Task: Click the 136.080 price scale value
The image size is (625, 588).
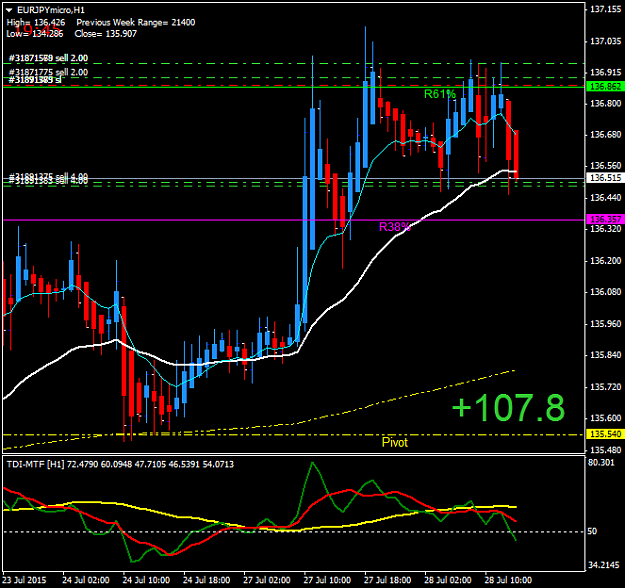Action: 605,292
